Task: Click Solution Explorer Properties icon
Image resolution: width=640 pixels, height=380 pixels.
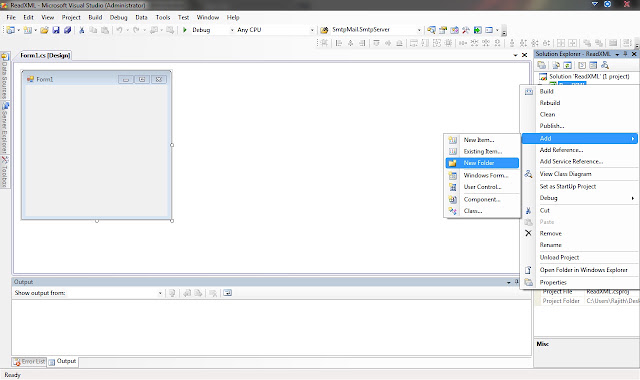Action: [x=542, y=65]
